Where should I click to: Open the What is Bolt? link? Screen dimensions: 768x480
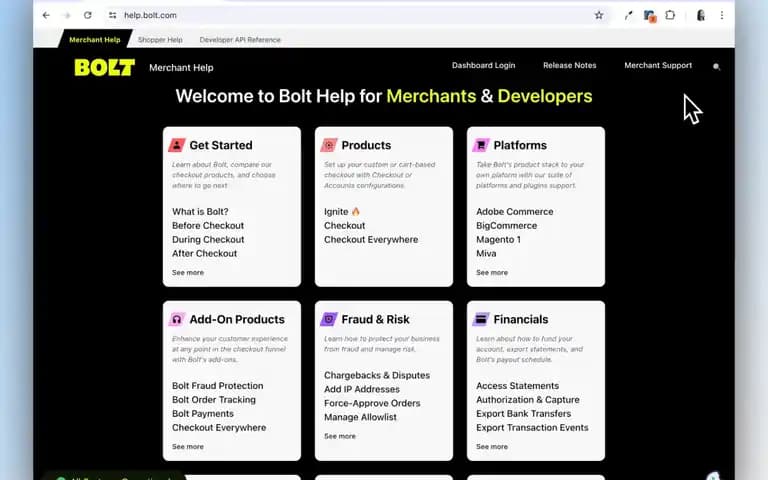[200, 212]
